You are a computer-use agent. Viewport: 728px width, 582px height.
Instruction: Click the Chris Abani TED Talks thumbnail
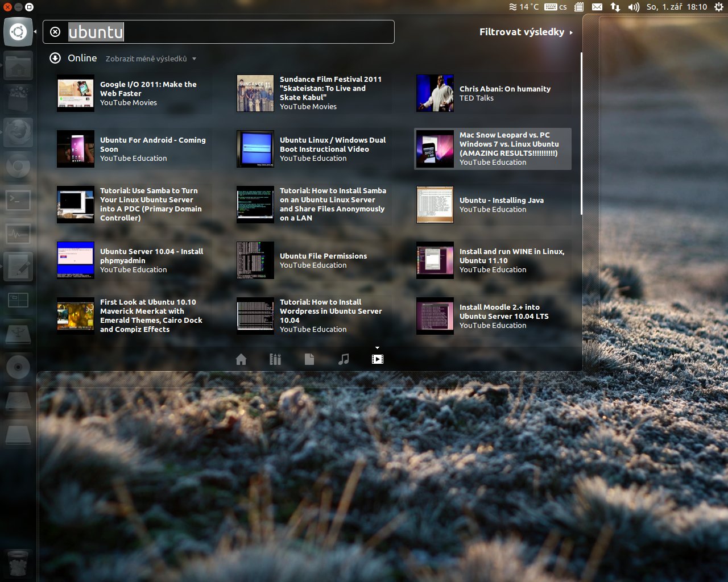click(435, 93)
